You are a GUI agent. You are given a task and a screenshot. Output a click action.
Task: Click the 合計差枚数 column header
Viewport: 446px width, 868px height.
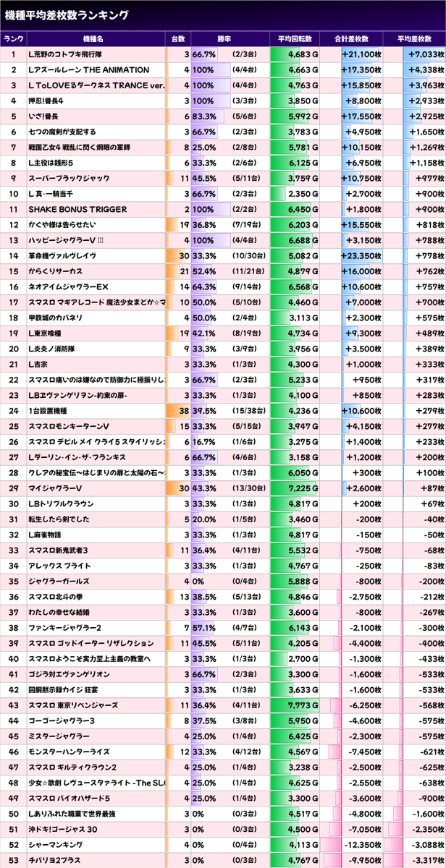point(351,38)
